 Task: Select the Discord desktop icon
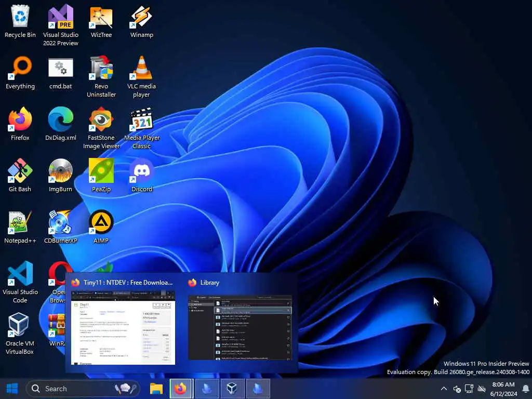pyautogui.click(x=141, y=176)
